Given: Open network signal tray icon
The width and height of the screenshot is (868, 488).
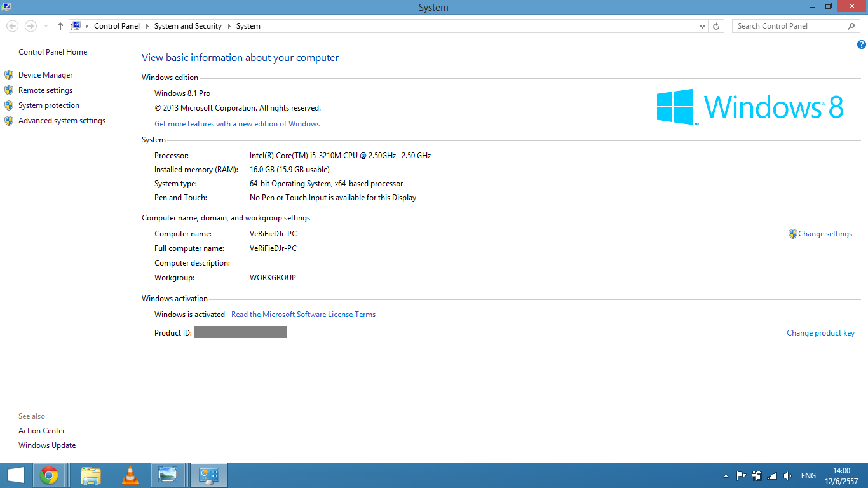Looking at the screenshot, I should [772, 476].
